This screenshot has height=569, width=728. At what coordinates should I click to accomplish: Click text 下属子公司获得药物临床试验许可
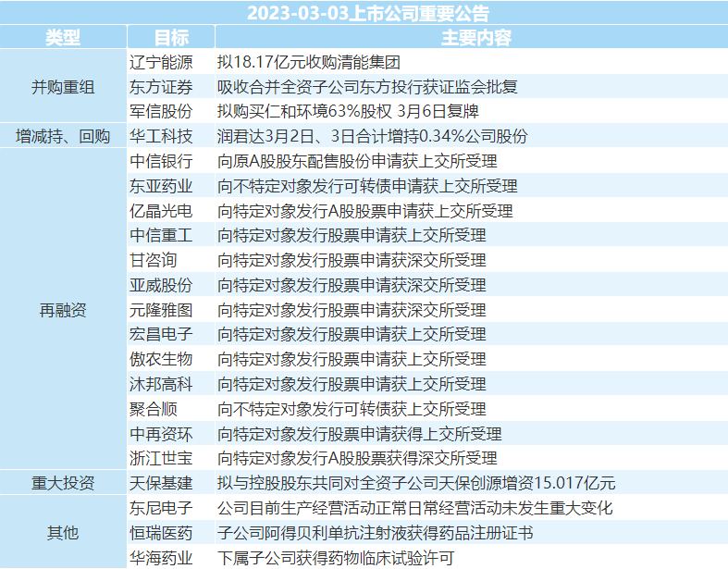[x=335, y=557]
